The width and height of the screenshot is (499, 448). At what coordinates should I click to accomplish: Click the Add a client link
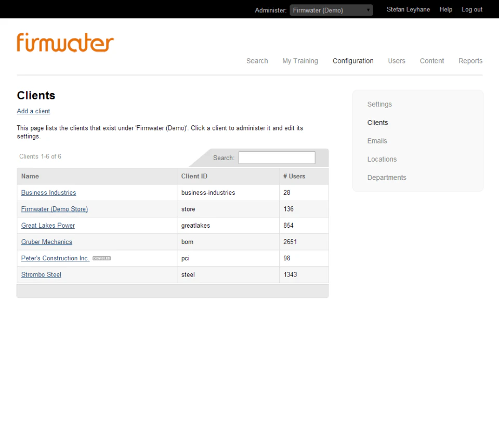33,111
